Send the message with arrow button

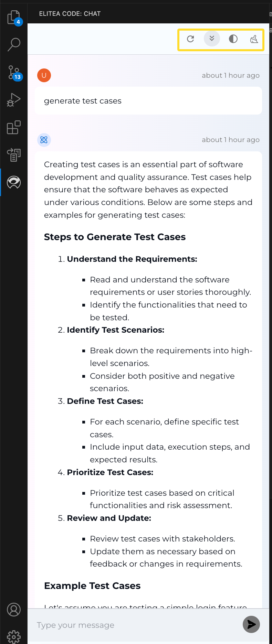tap(251, 624)
